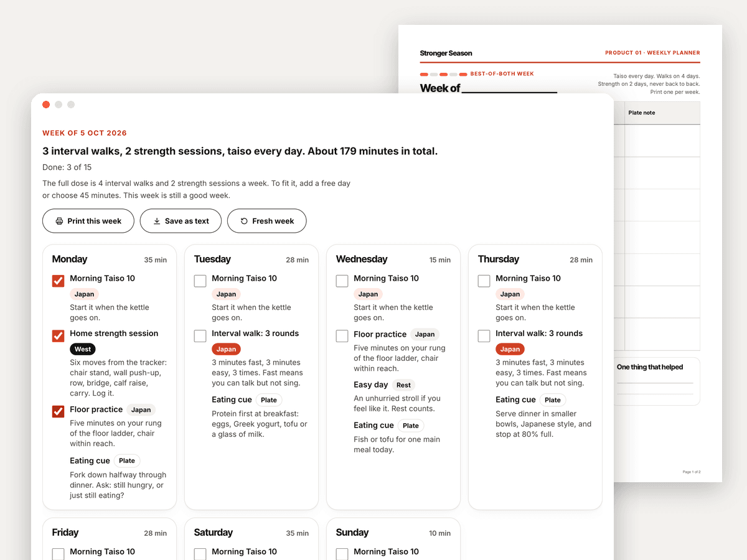Uncheck Monday's Floor practice checkbox
747x560 pixels.
pos(58,412)
